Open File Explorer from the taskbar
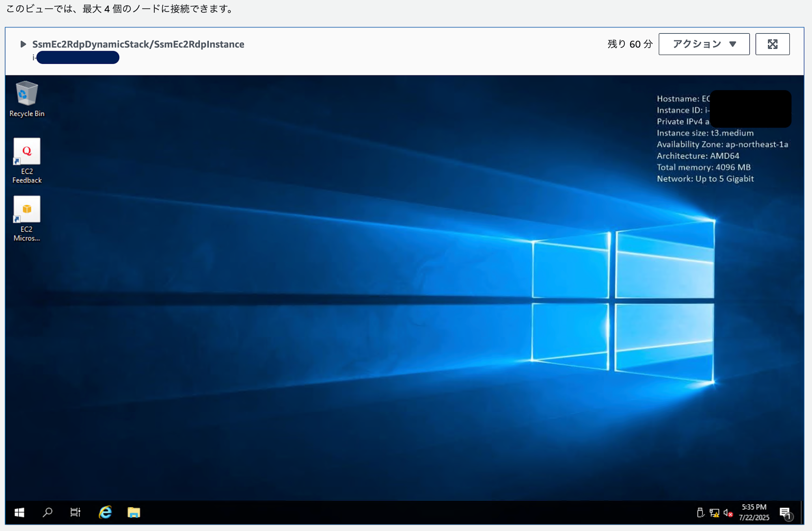Screen dimensions: 812x531 tap(134, 513)
